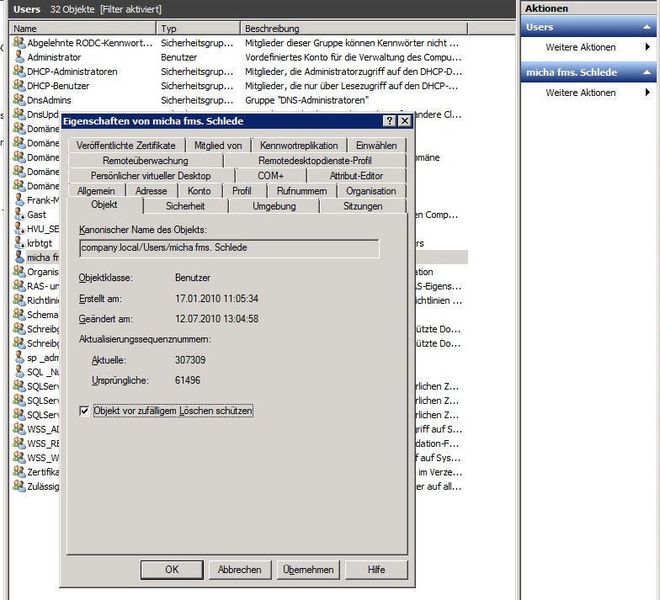Open the Attribut-Editor tab

click(x=356, y=176)
